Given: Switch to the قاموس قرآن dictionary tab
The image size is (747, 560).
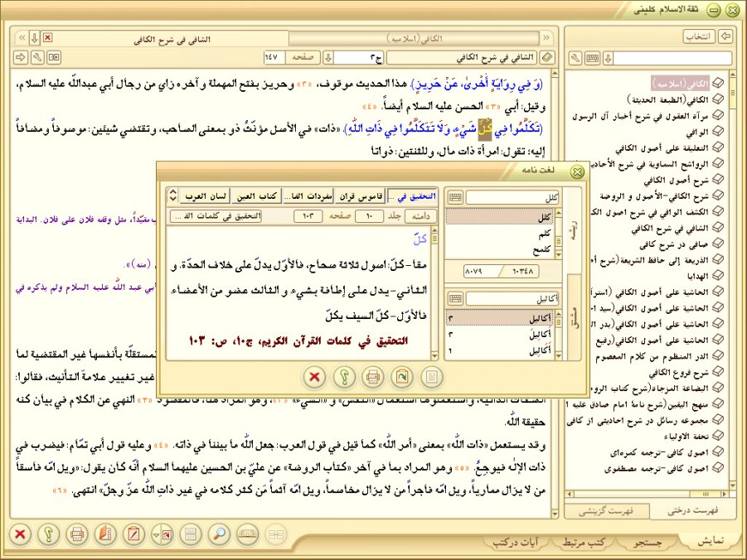Looking at the screenshot, I should click(361, 196).
